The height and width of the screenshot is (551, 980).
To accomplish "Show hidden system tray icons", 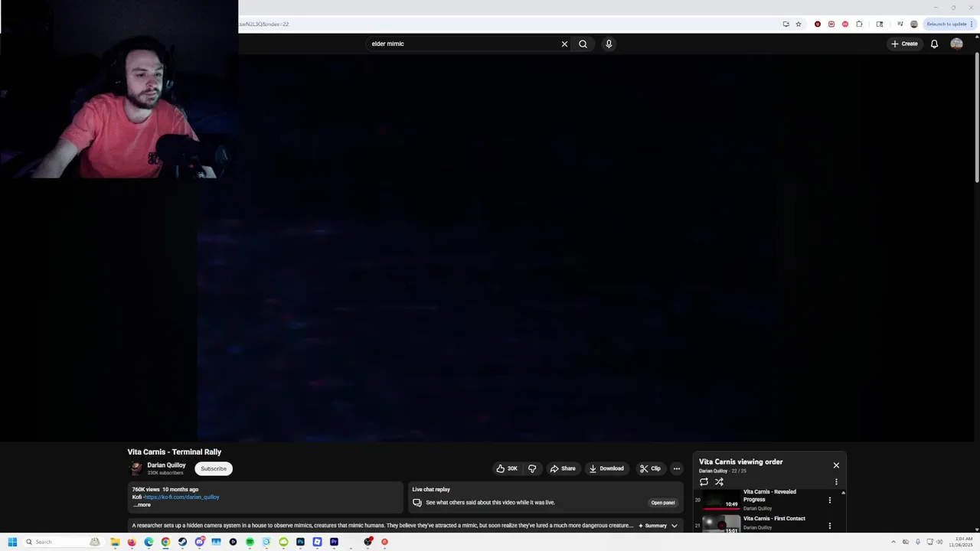I will coord(893,542).
